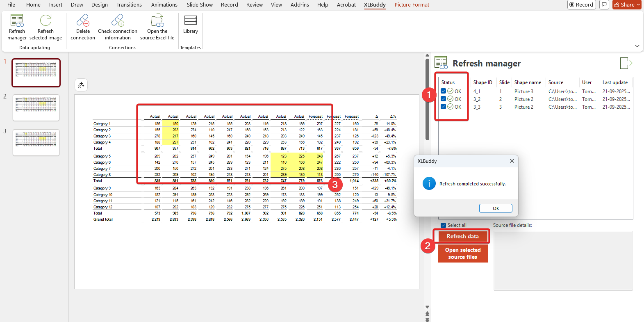
Task: Open the comments icon in title bar
Action: (x=604, y=5)
